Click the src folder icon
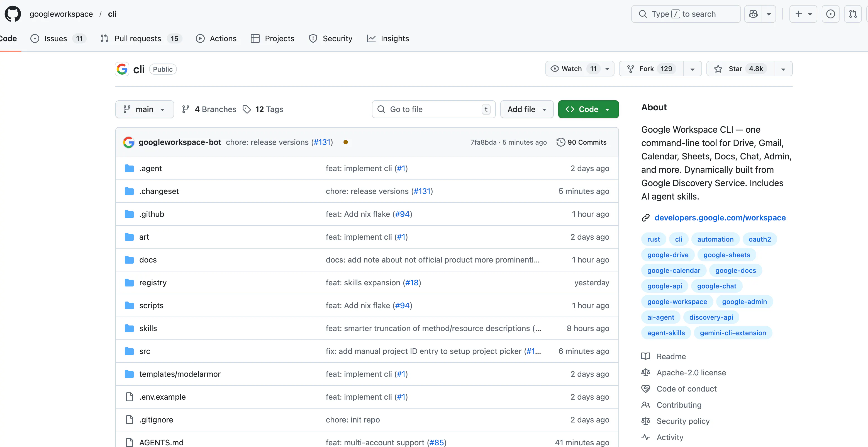The width and height of the screenshot is (868, 447). click(129, 351)
